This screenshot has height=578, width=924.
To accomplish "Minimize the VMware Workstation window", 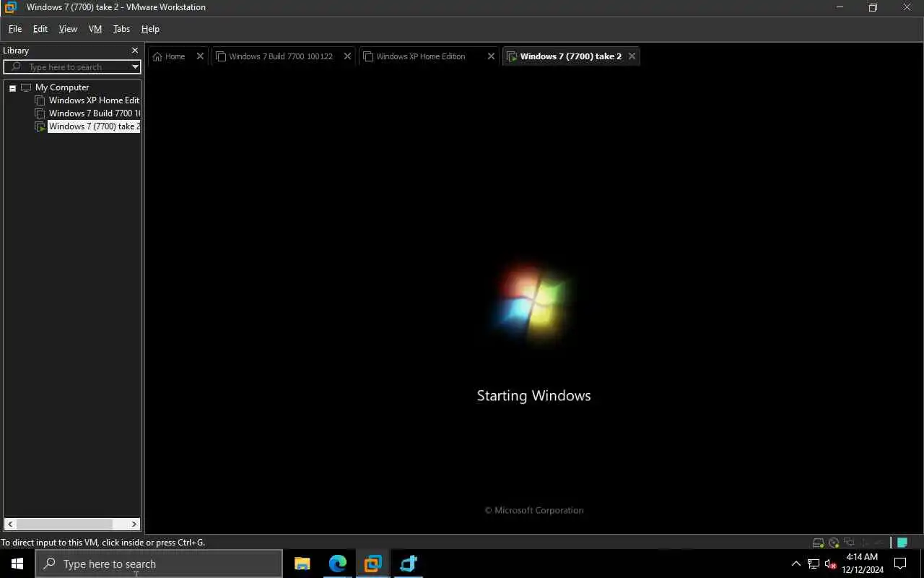I will click(x=840, y=7).
